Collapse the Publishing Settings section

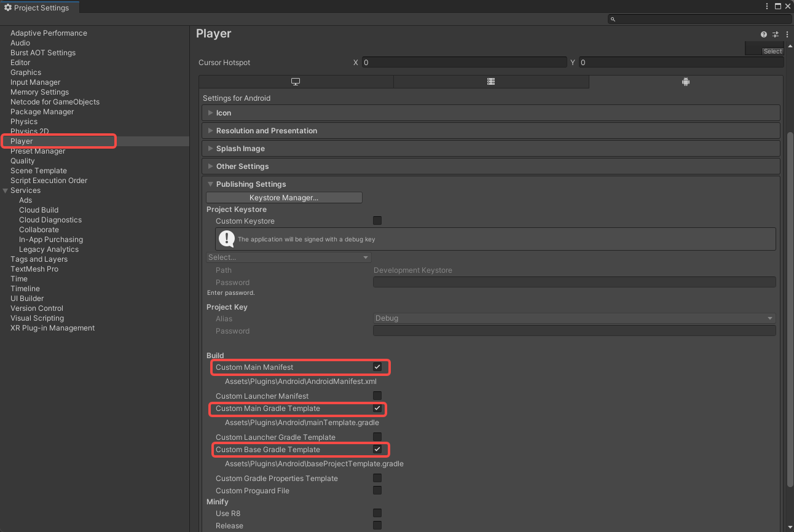[251, 184]
